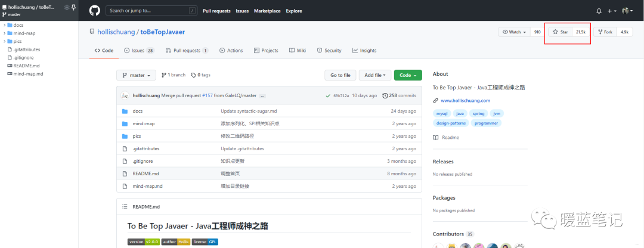Switch to the Wiki tab
Viewport: 644px width, 248px height.
point(298,51)
